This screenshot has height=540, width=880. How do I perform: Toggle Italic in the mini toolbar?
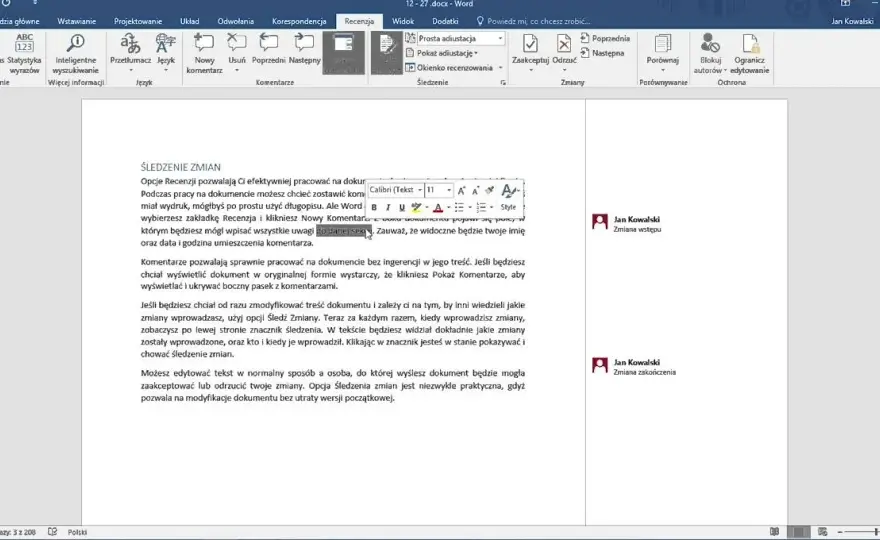(388, 207)
